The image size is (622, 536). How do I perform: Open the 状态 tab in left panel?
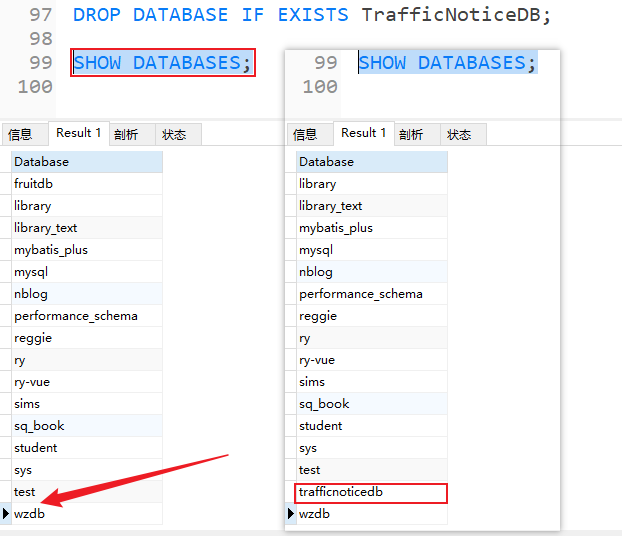pos(178,134)
